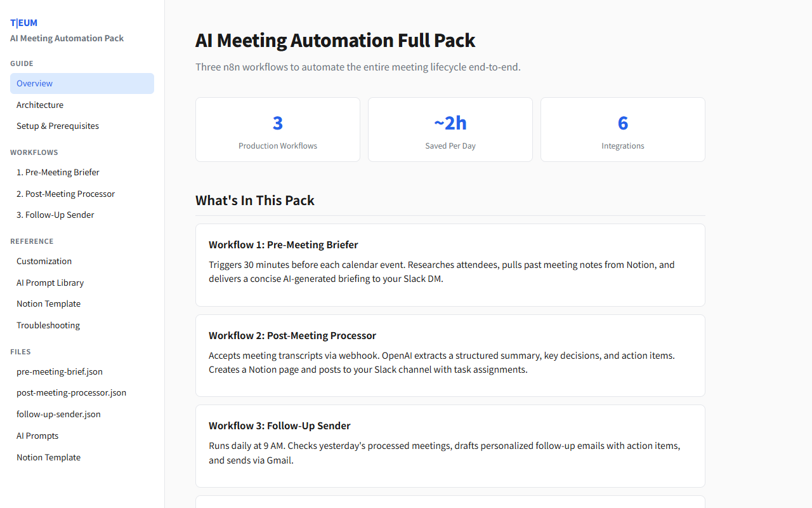Image resolution: width=812 pixels, height=508 pixels.
Task: Open pre-meeting-brief.json file
Action: [x=60, y=371]
